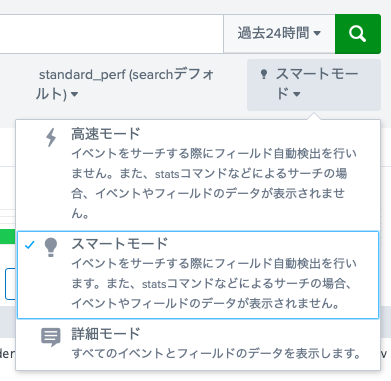
Task: Click the lightning bolt icon for 高速モード
Action: [x=51, y=137]
